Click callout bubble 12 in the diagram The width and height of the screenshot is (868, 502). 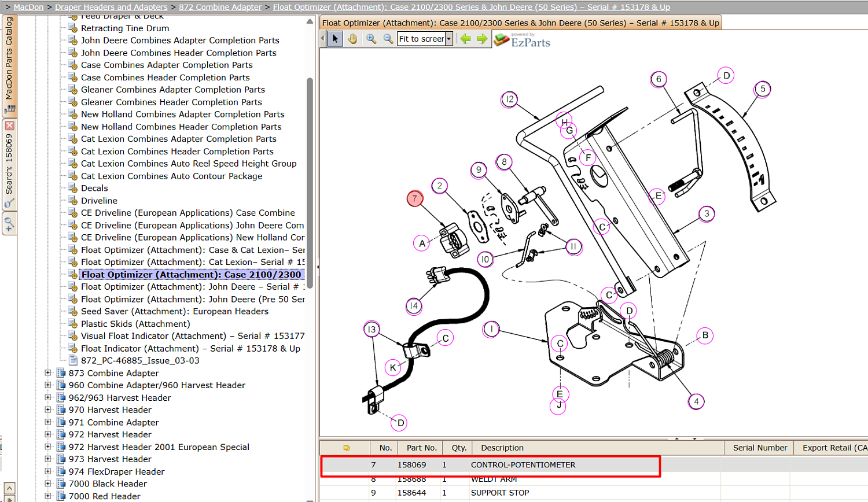509,99
